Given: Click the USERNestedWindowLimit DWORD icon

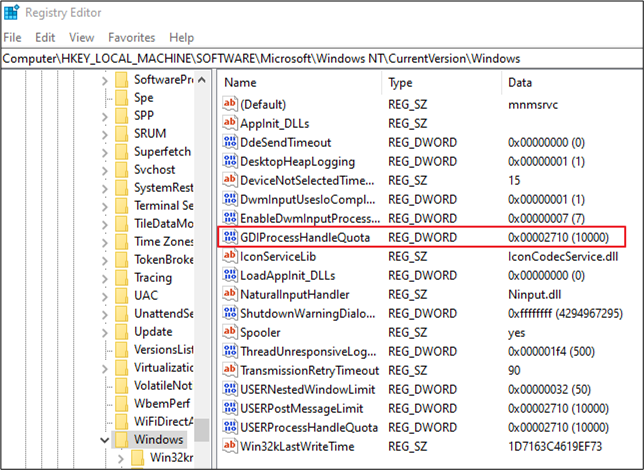Looking at the screenshot, I should 230,389.
